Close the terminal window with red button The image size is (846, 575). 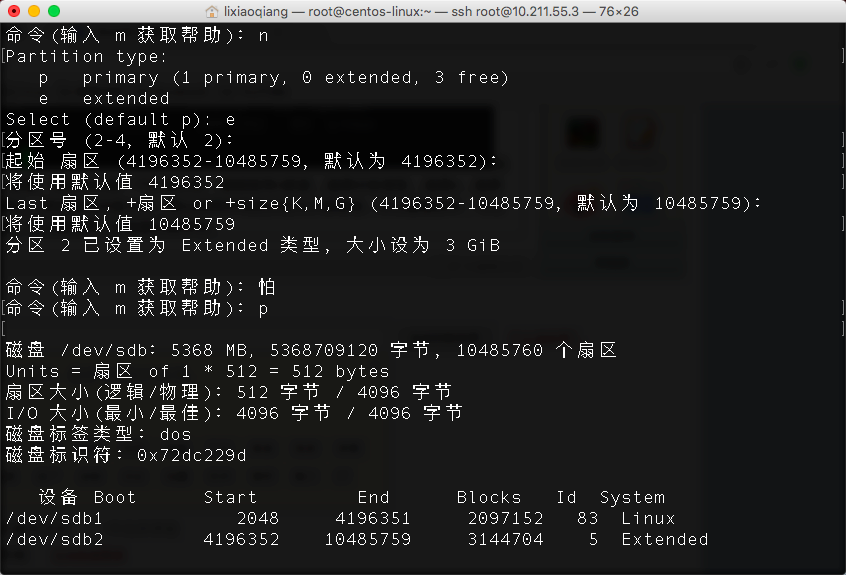click(14, 11)
